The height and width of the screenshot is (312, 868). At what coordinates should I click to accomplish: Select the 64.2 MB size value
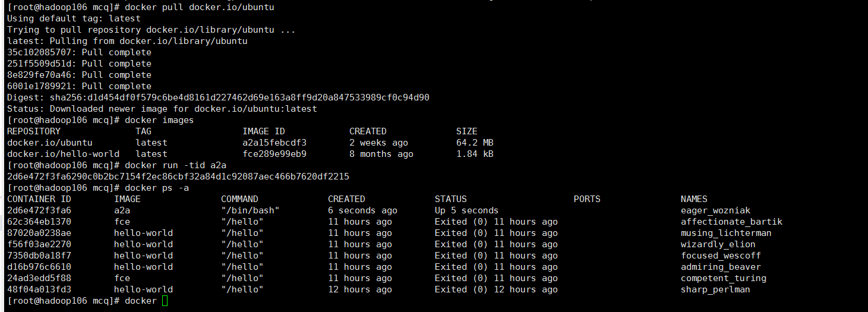[475, 143]
